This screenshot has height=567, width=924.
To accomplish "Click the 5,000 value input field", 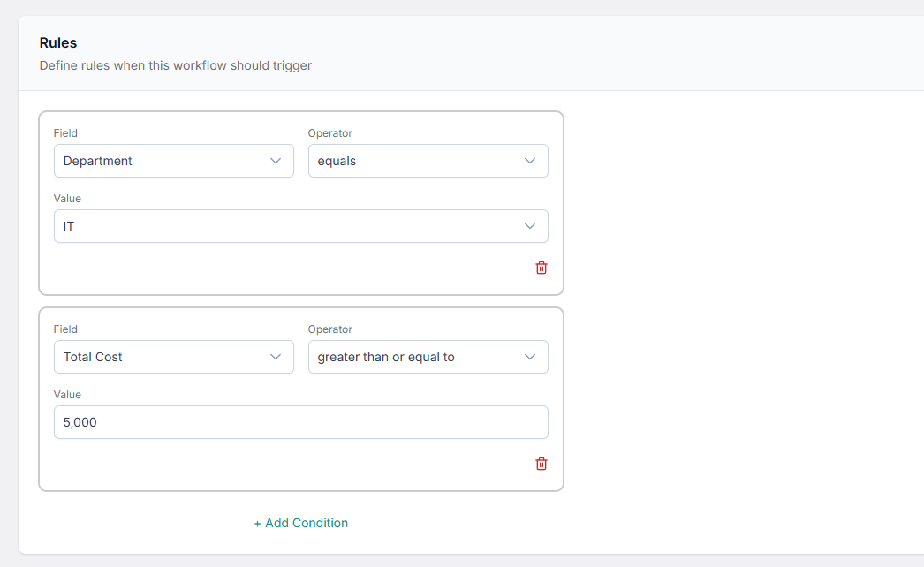I will [301, 422].
